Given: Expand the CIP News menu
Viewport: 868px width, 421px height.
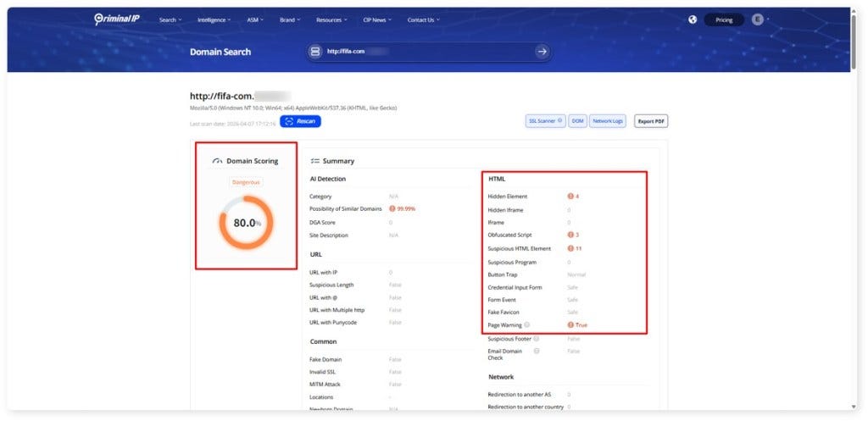Looking at the screenshot, I should point(377,20).
